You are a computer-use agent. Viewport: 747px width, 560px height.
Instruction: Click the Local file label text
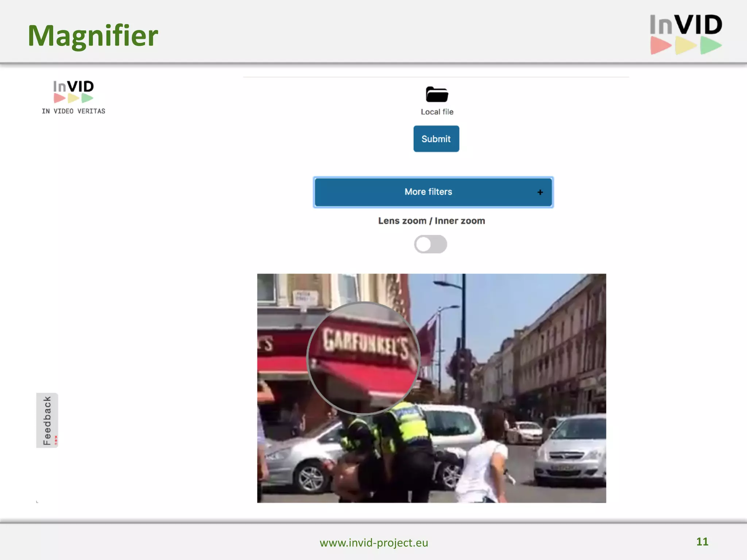click(x=437, y=112)
